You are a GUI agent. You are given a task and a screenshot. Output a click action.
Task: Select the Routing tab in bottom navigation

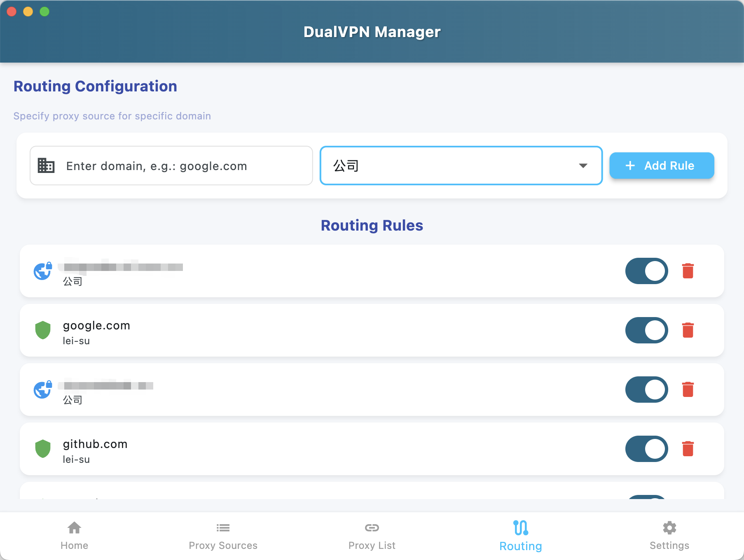click(x=520, y=536)
